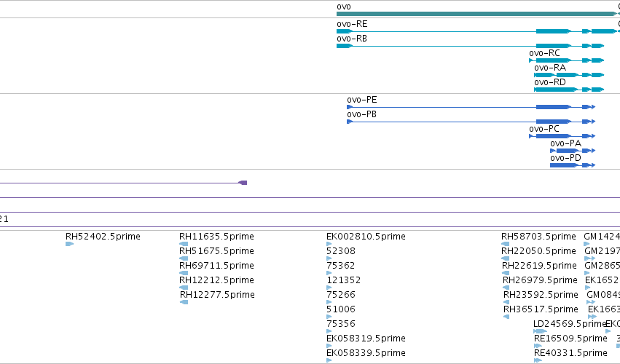Click the ovo gene span bar
Image resolution: width=620 pixels, height=364 pixels.
pyautogui.click(x=476, y=14)
